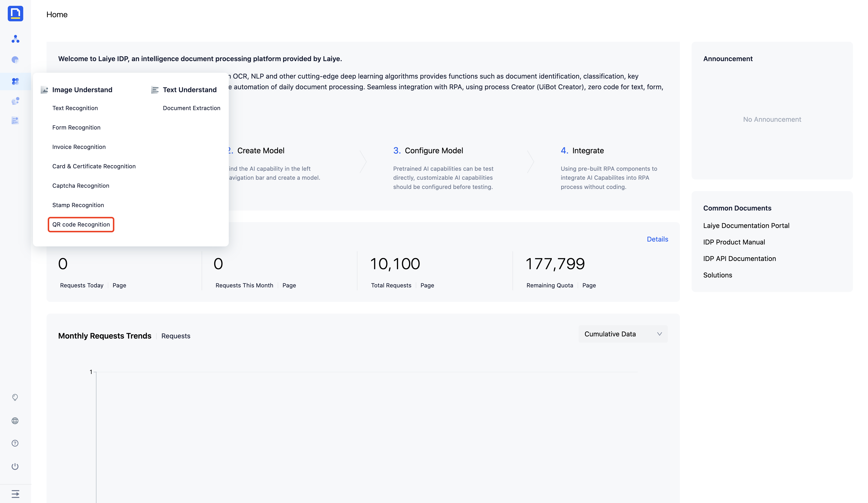Choose Document Extraction under Text Understand

coord(191,108)
